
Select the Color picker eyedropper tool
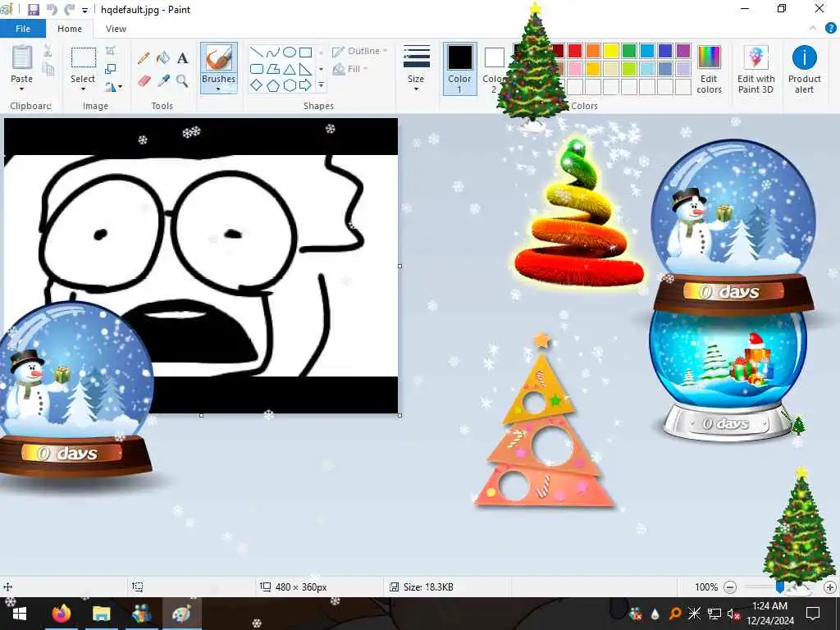[x=163, y=81]
